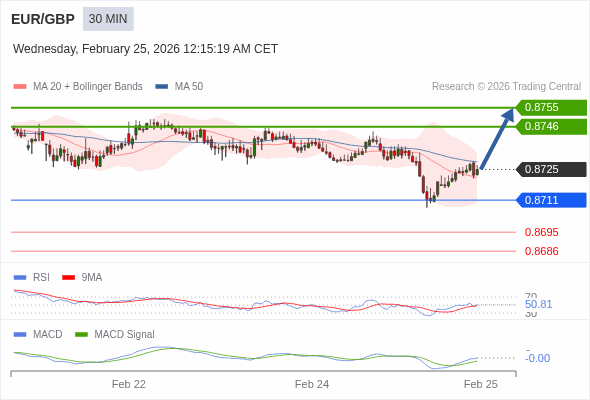Click the MA 50 legend color swatch
Viewport: 590px width, 400px height.
coord(162,87)
